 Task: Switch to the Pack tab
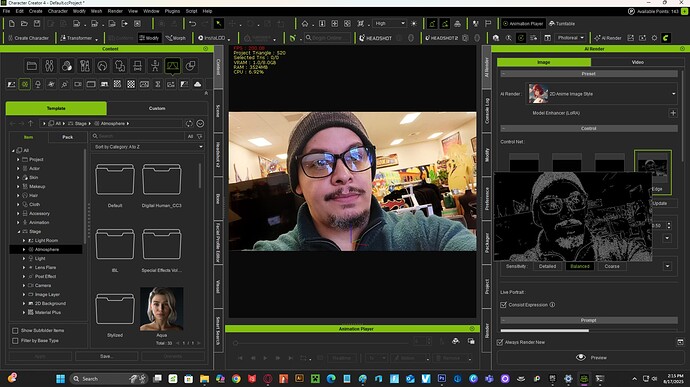67,137
